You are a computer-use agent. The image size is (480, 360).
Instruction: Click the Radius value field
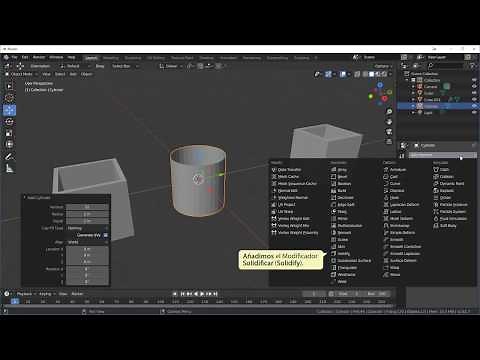[88, 214]
